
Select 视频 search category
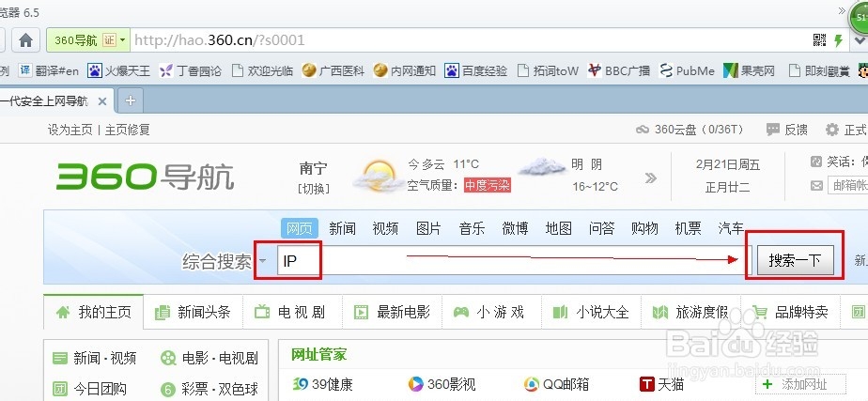(x=385, y=228)
